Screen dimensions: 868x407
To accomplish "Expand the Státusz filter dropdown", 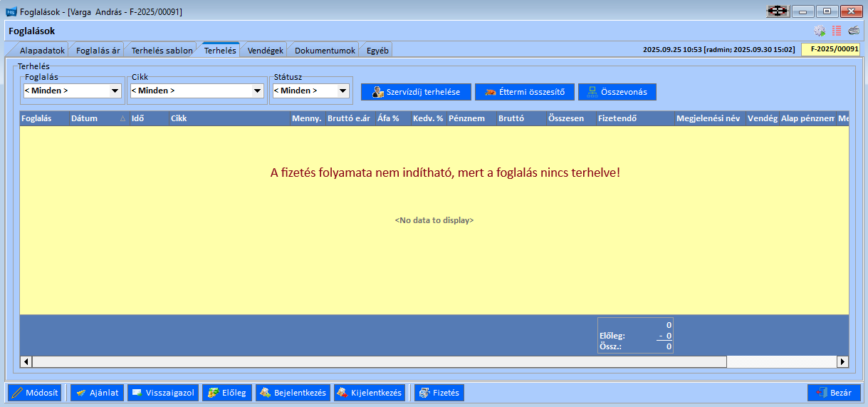I will pos(343,91).
